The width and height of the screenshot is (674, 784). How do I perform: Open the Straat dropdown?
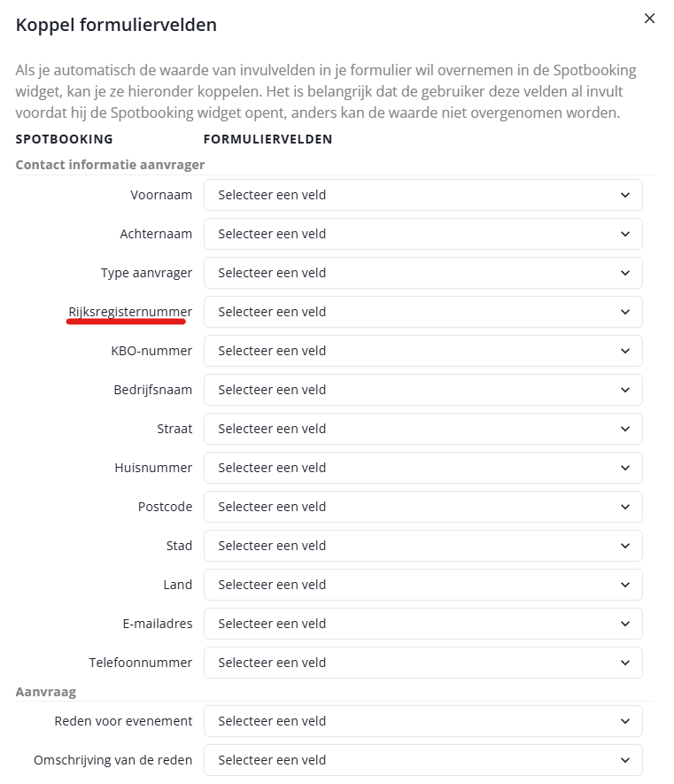(x=422, y=429)
